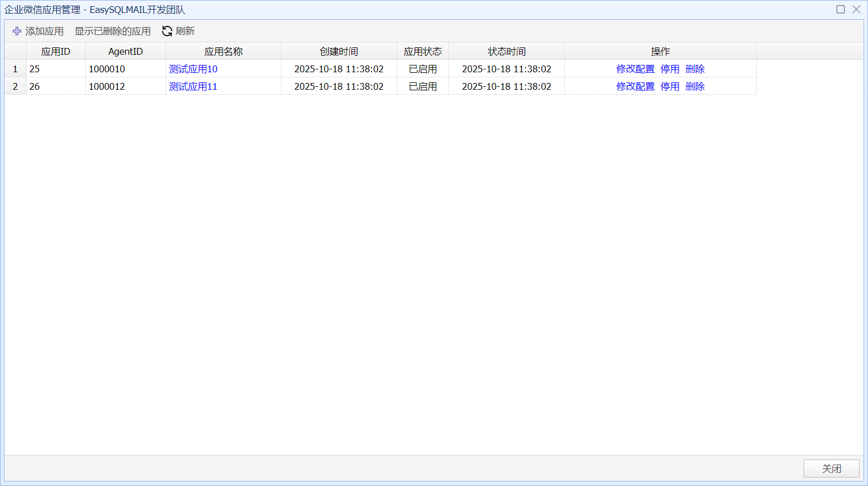Image resolution: width=868 pixels, height=486 pixels.
Task: Click the refresh (刷新) icon
Action: (x=167, y=32)
